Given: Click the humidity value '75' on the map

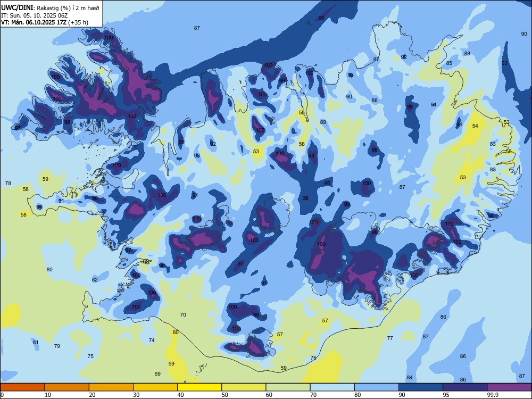Looking at the screenshot, I should 90,356.
